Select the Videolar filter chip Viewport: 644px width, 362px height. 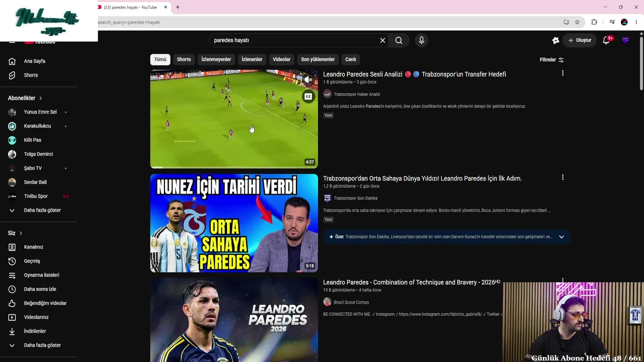[x=282, y=59]
